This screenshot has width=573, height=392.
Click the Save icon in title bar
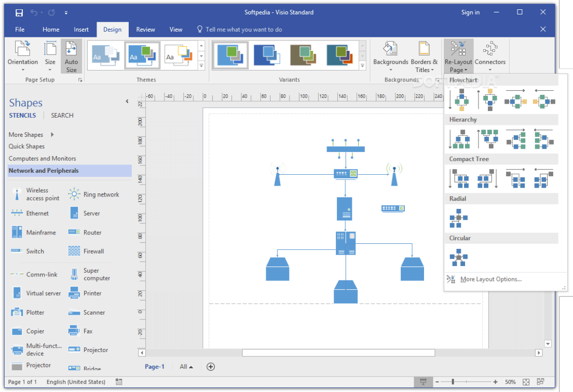[x=19, y=12]
